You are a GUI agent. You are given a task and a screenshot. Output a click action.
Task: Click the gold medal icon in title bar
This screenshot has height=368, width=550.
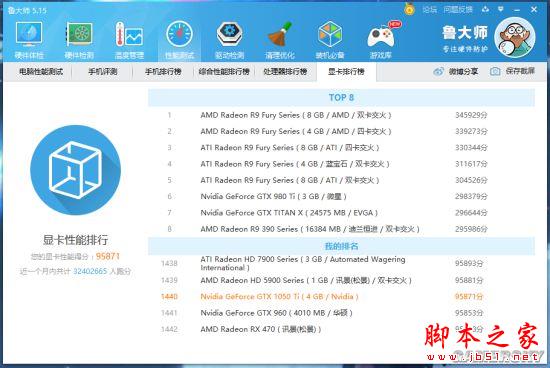(x=409, y=9)
